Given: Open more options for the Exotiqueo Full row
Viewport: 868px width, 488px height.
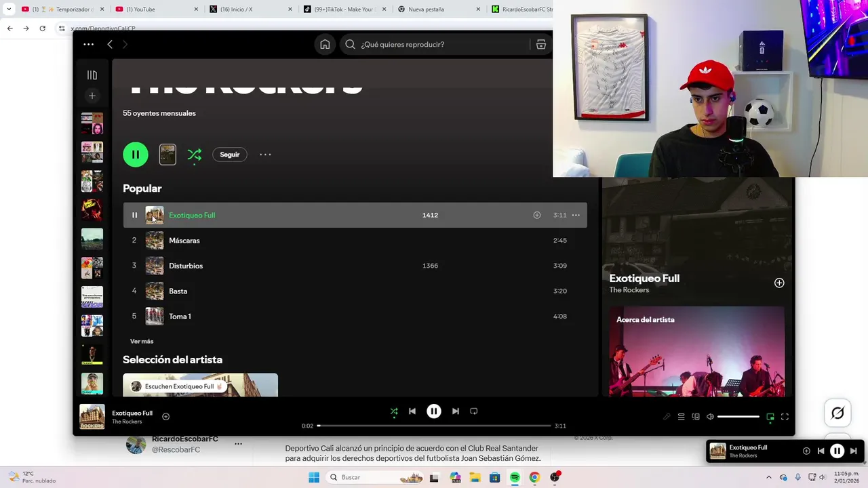Looking at the screenshot, I should pyautogui.click(x=576, y=215).
